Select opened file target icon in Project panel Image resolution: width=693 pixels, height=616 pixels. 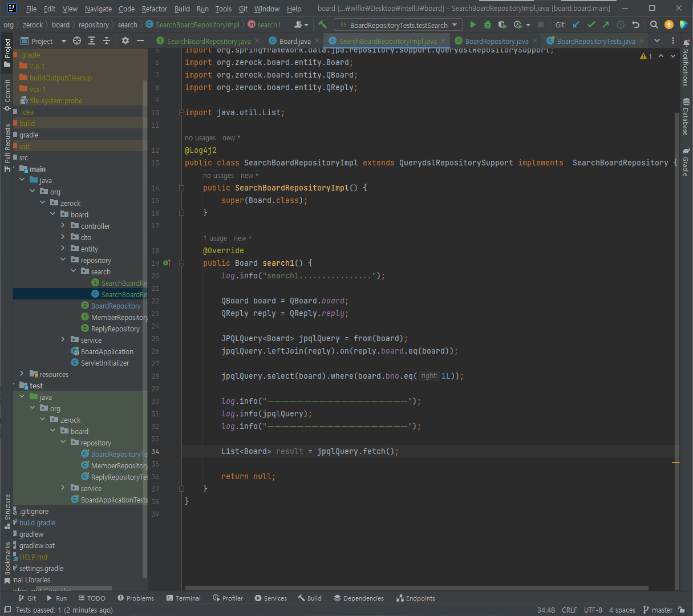point(77,41)
